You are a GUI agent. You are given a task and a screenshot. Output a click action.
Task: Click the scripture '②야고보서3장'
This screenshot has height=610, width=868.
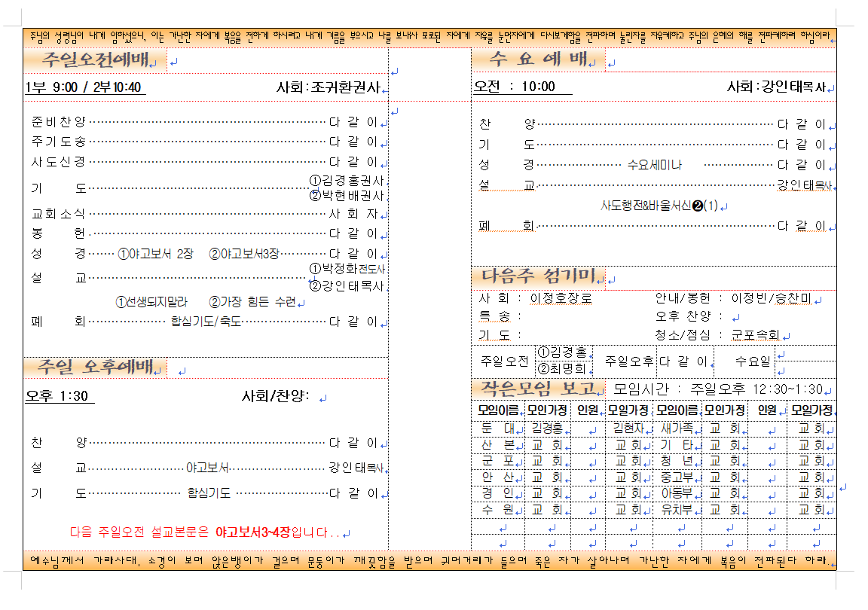pyautogui.click(x=243, y=254)
